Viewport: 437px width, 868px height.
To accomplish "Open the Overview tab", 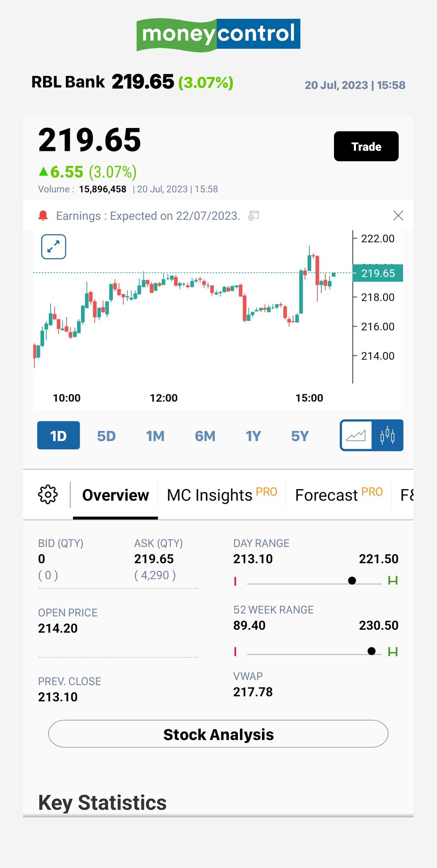I will click(115, 495).
